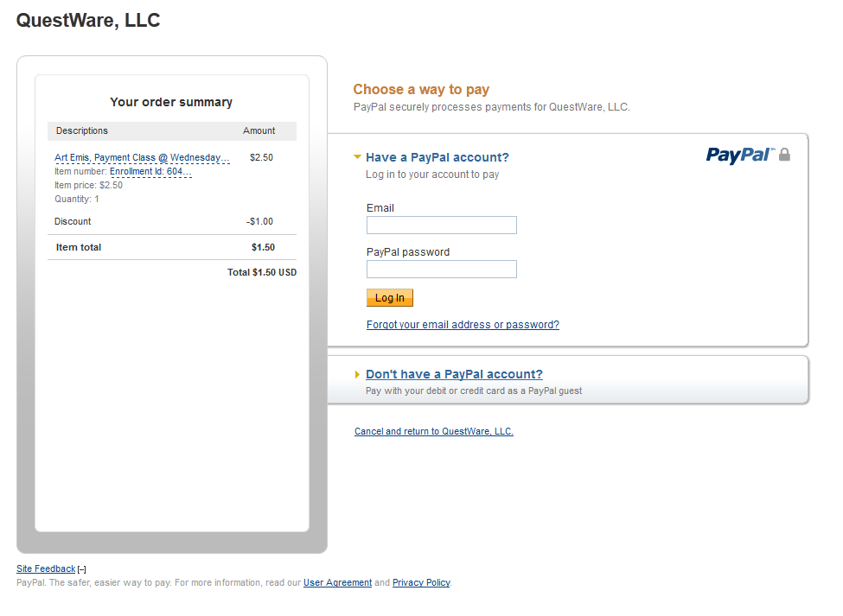Viewport: 843px width, 616px height.
Task: Click the orange arrow beside Have a PayPal account
Action: tap(357, 157)
